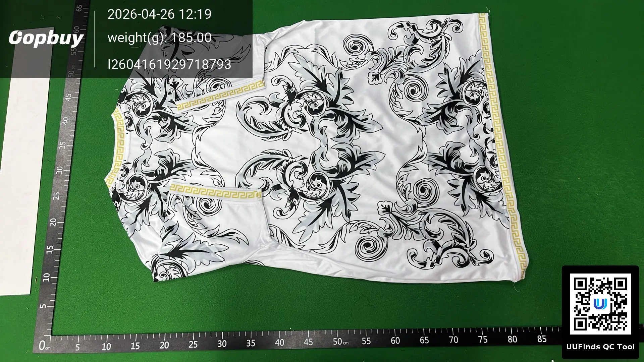Viewport: 644px width, 362px height.
Task: Click the 0cm ruler corner mark
Action: [x=43, y=345]
